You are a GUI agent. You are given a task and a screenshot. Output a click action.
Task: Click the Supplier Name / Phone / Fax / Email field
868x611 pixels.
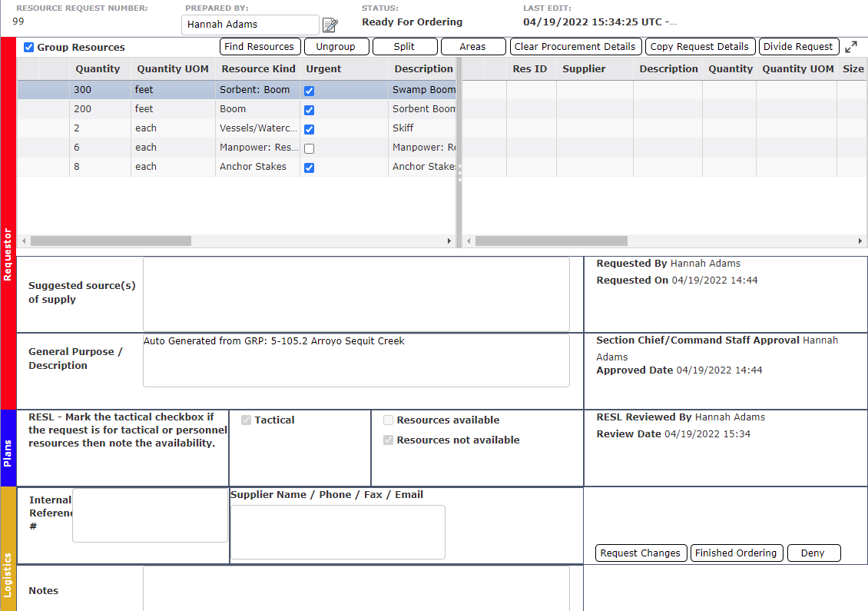click(336, 532)
